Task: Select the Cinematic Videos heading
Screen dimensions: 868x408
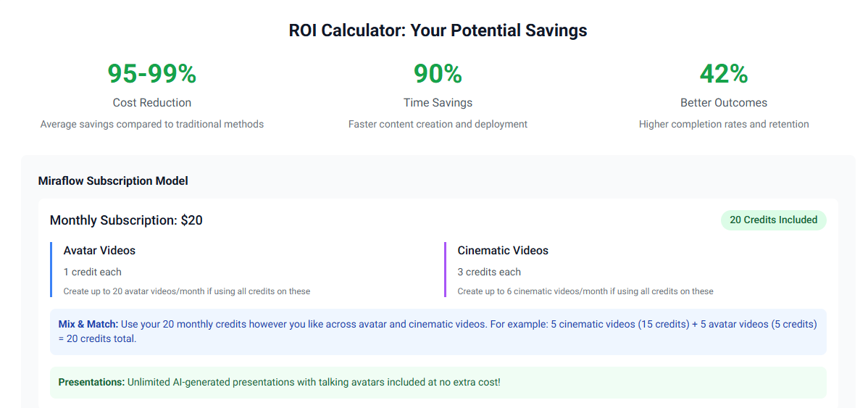Action: [503, 251]
